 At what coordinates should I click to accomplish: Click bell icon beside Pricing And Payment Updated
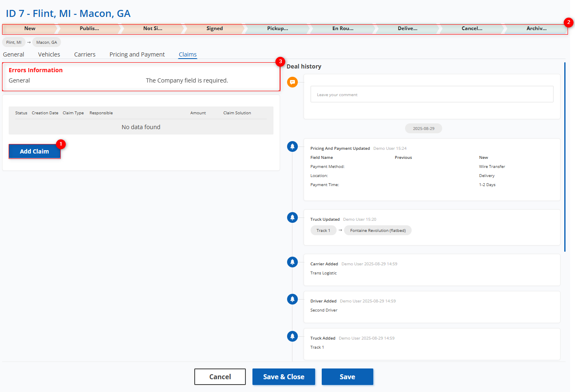coord(292,146)
